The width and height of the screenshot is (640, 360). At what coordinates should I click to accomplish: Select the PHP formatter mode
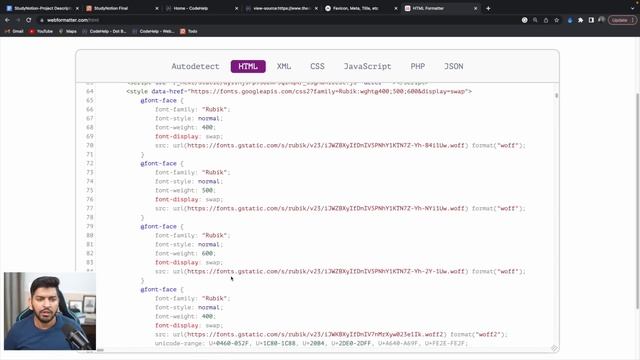point(418,66)
